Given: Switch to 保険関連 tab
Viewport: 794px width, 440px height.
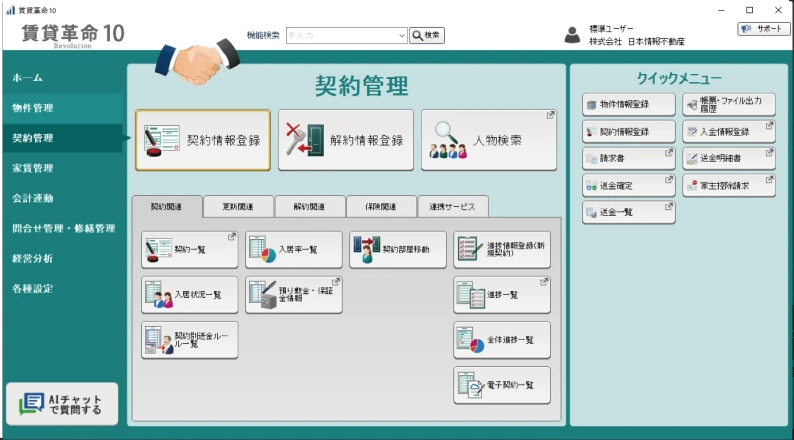Looking at the screenshot, I should coord(381,207).
